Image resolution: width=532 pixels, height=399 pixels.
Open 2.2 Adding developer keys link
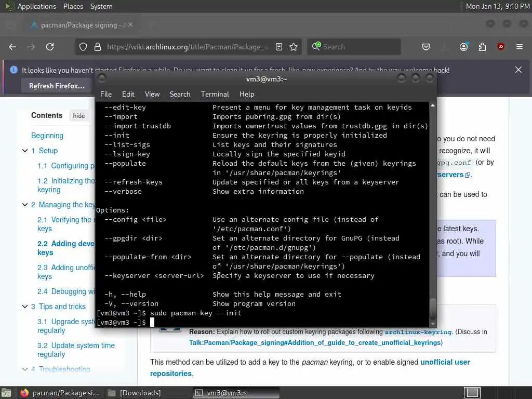(66, 248)
